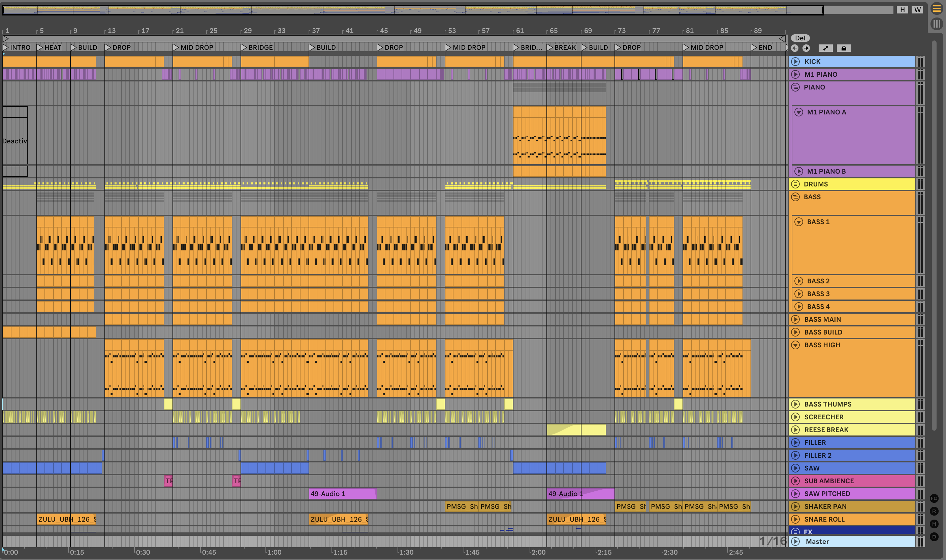946x560 pixels.
Task: Click SNARE ROLL track fold button
Action: [x=795, y=519]
